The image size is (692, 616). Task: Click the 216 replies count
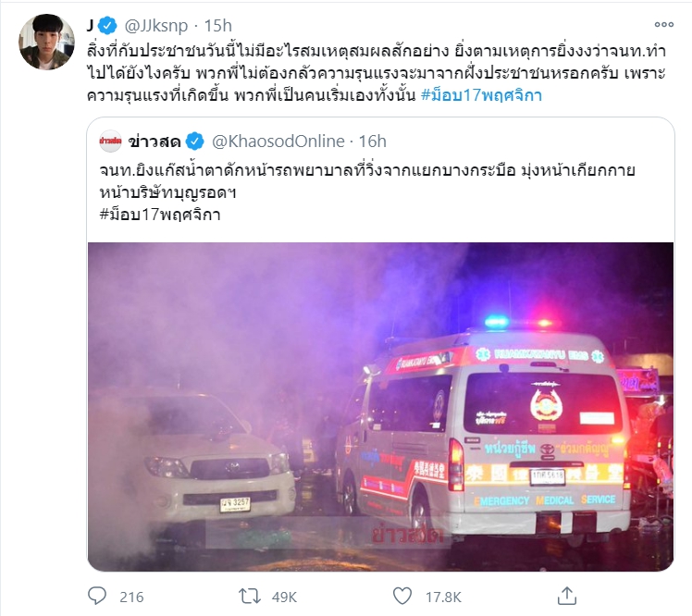[x=131, y=597]
